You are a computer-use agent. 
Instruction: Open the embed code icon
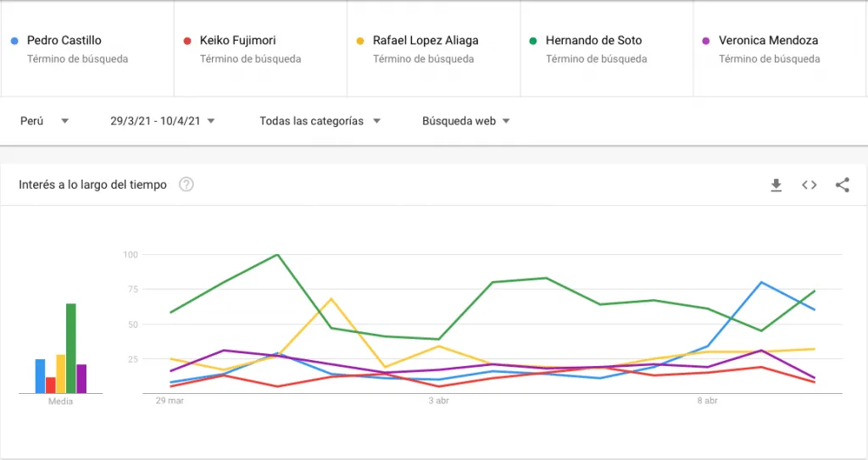point(810,185)
